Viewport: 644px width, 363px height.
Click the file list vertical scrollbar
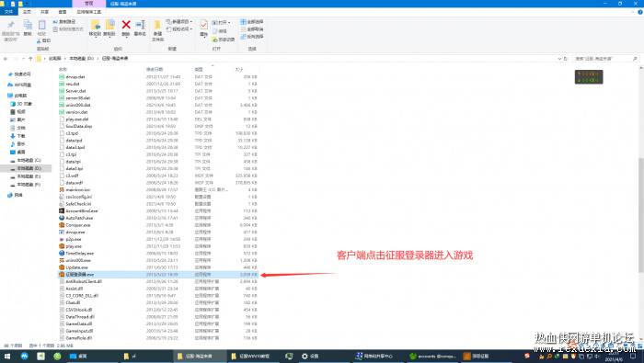coord(640,214)
